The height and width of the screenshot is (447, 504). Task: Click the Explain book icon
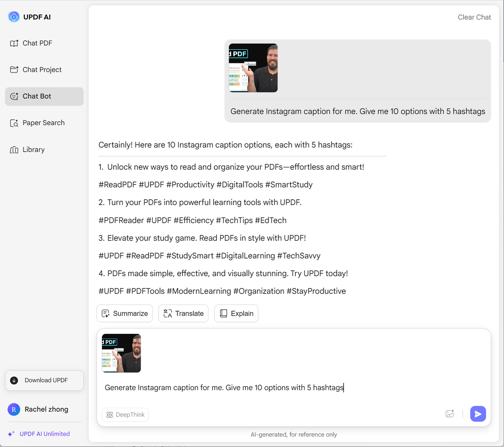coord(223,313)
